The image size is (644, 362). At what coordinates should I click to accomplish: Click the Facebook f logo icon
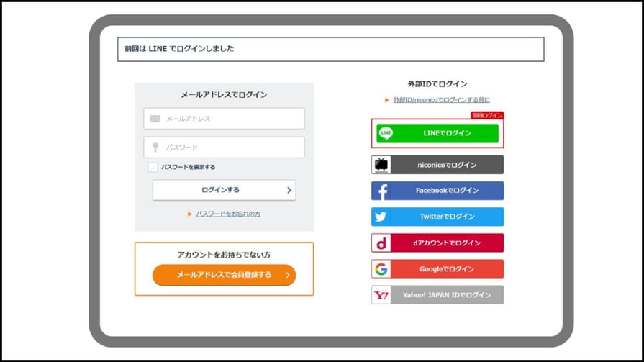382,191
